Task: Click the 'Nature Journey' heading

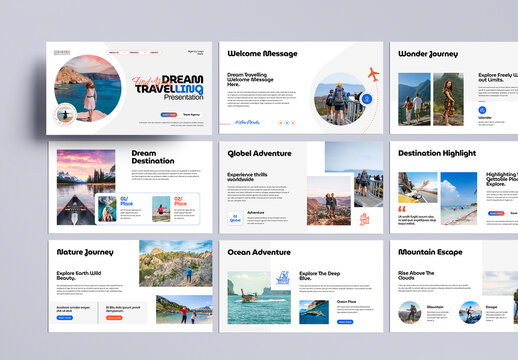Action: pyautogui.click(x=85, y=252)
